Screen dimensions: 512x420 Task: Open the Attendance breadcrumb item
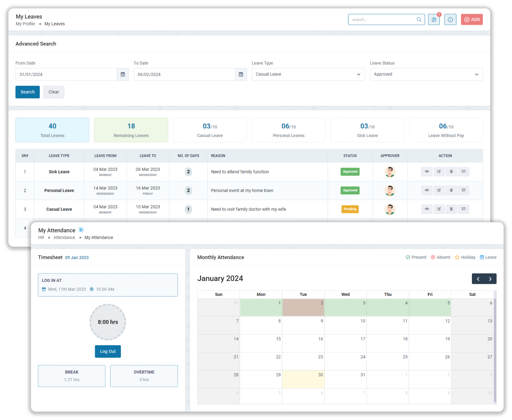[x=64, y=237]
